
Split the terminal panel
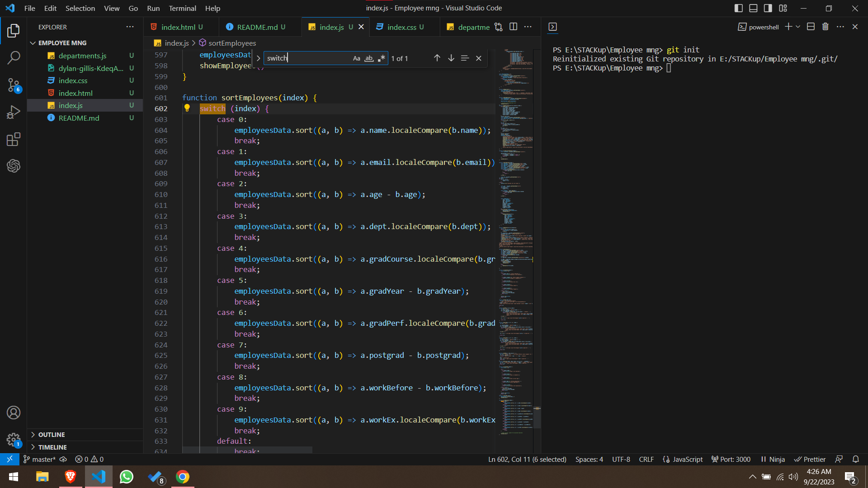811,27
